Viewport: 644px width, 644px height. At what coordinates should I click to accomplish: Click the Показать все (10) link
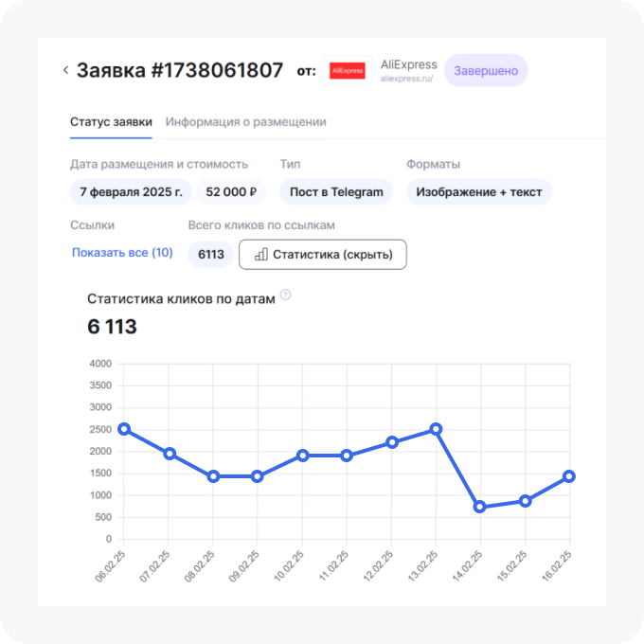[122, 253]
